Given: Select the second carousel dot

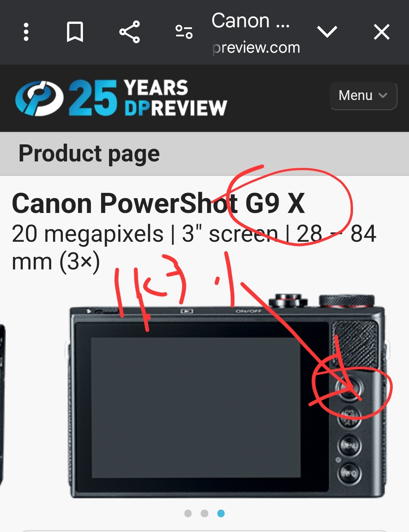Looking at the screenshot, I should [204, 513].
